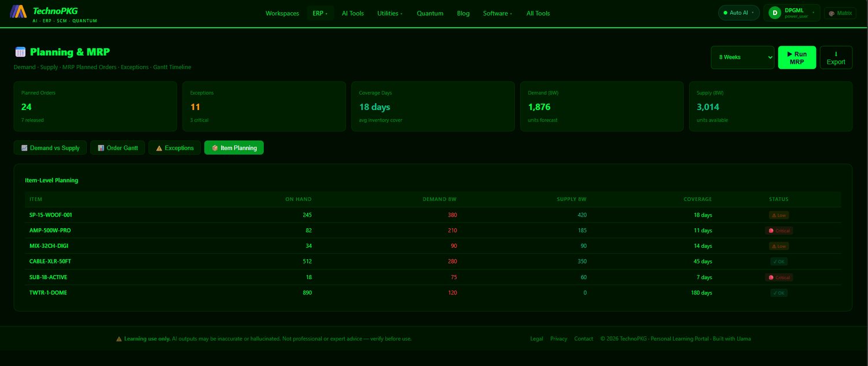Click on-hand value 82 for AMP-500W-PRO

tap(308, 230)
